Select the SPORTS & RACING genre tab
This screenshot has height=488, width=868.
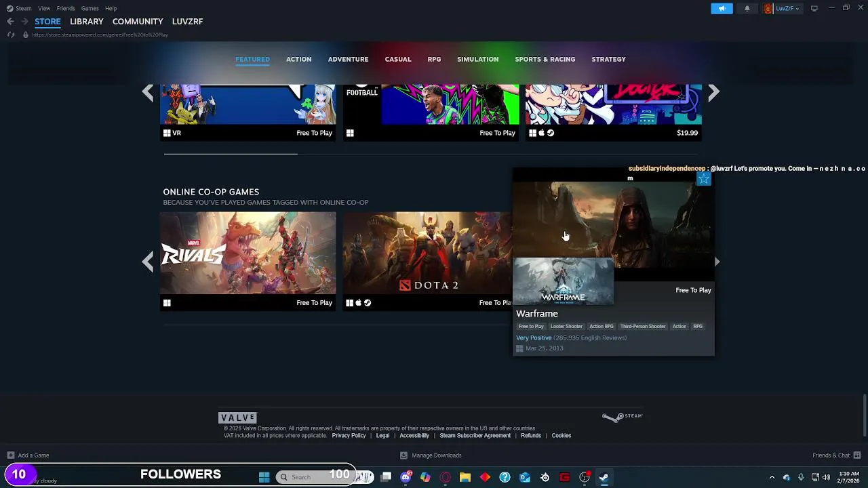(545, 59)
